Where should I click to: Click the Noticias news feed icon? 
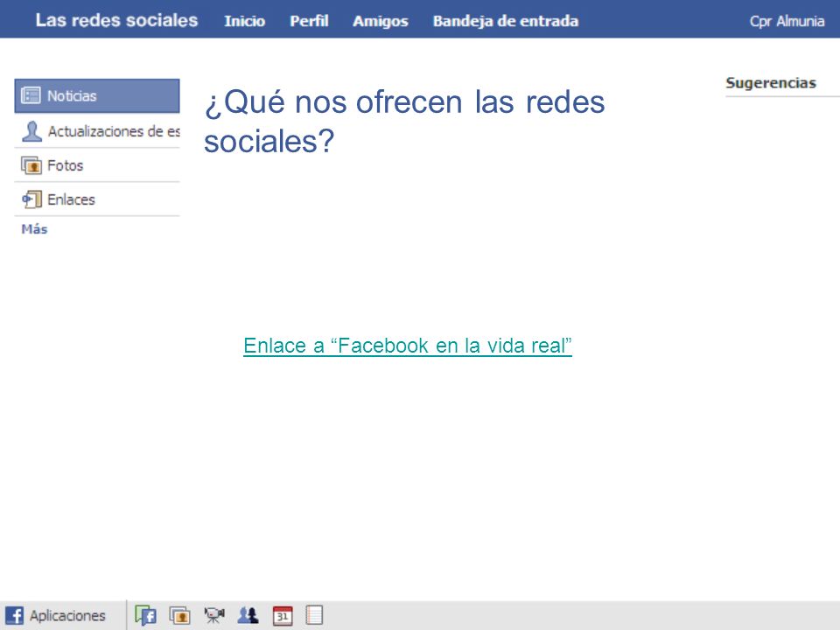click(31, 95)
